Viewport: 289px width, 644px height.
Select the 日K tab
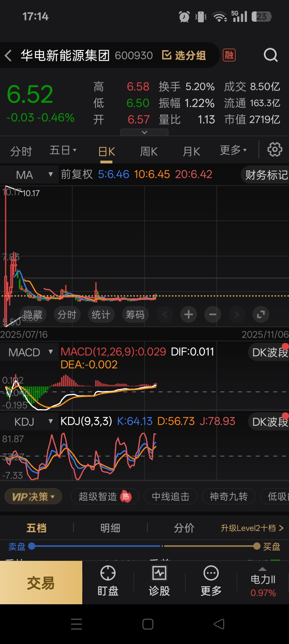click(107, 151)
